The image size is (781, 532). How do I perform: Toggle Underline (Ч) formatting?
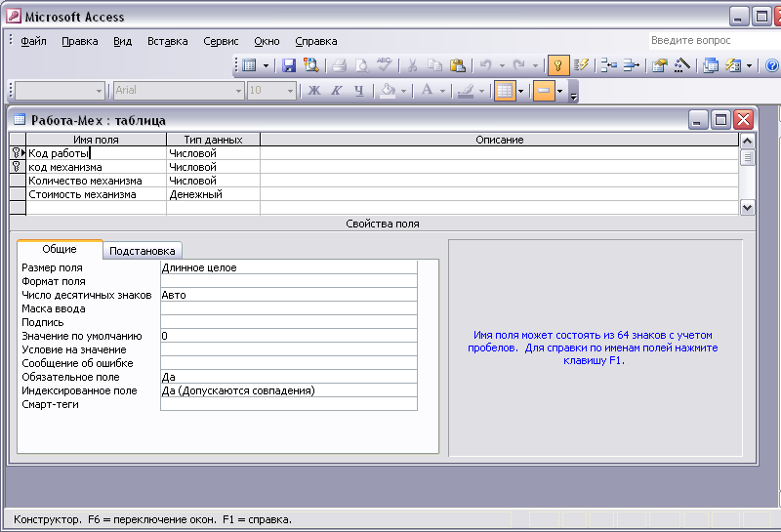click(359, 91)
